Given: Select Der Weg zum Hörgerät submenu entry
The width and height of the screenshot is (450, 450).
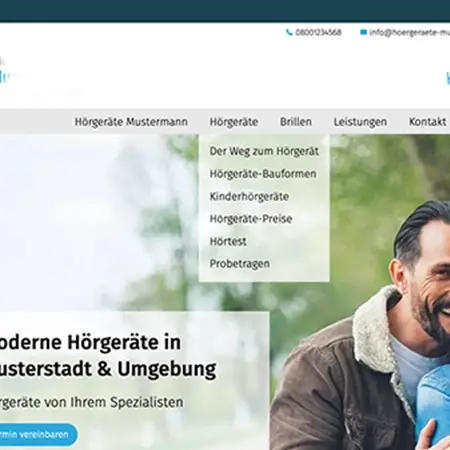Looking at the screenshot, I should click(x=264, y=151).
